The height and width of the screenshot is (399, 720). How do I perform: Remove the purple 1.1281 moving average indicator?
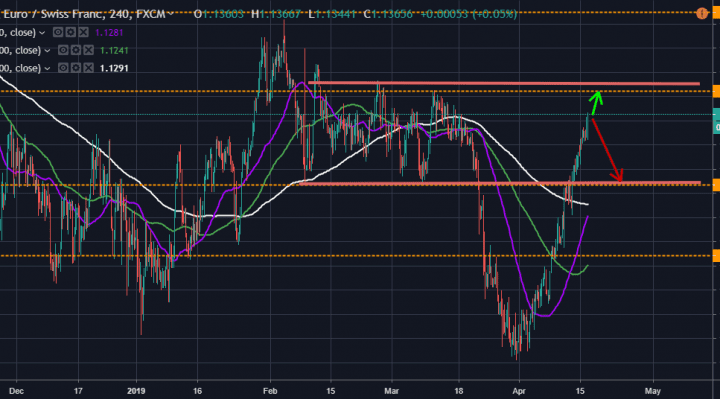pyautogui.click(x=83, y=32)
